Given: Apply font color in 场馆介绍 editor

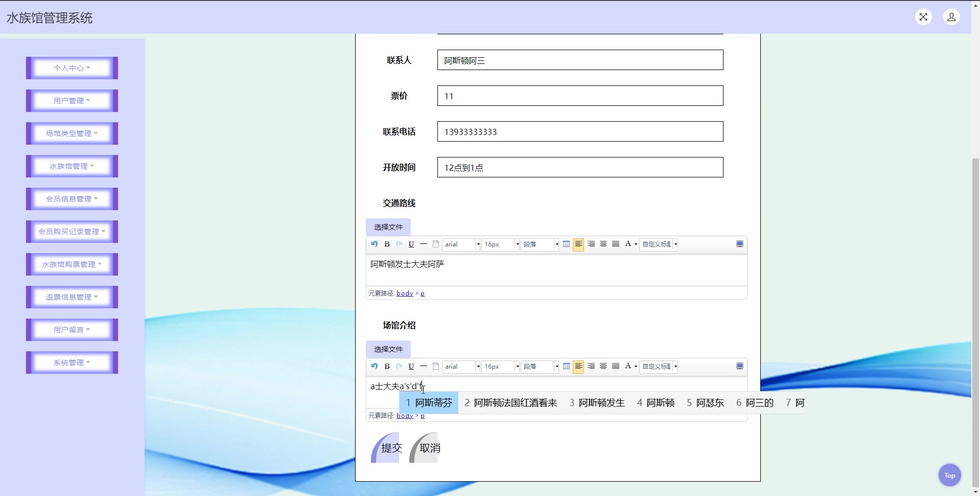Looking at the screenshot, I should point(628,366).
